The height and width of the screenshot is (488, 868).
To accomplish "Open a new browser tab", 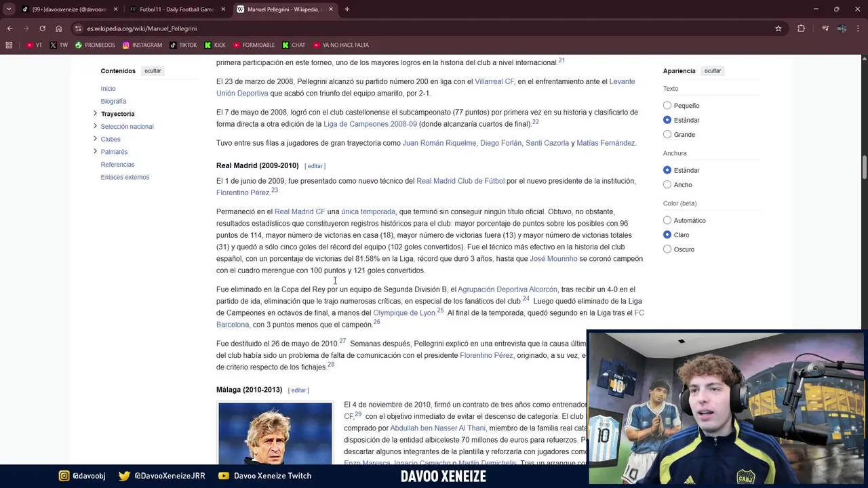I will (x=347, y=9).
